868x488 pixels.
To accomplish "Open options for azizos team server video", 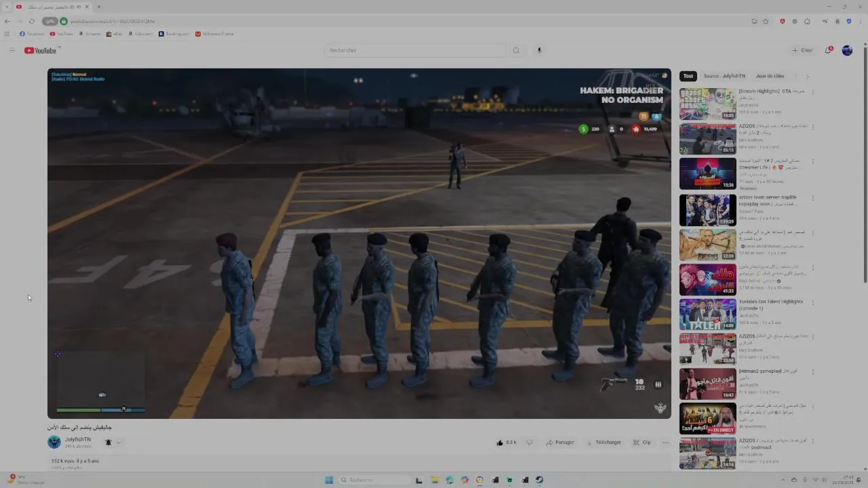I will pyautogui.click(x=813, y=198).
